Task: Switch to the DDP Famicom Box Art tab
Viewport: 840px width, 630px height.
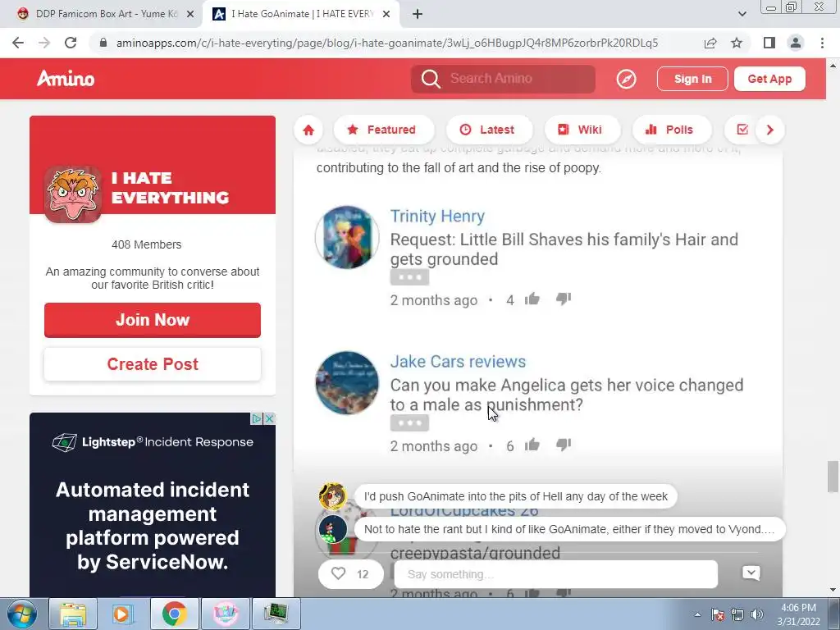Action: 105,14
